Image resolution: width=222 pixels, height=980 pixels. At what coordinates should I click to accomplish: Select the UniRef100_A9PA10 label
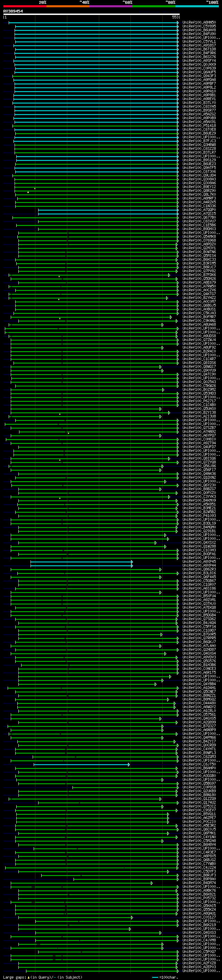(x=199, y=91)
